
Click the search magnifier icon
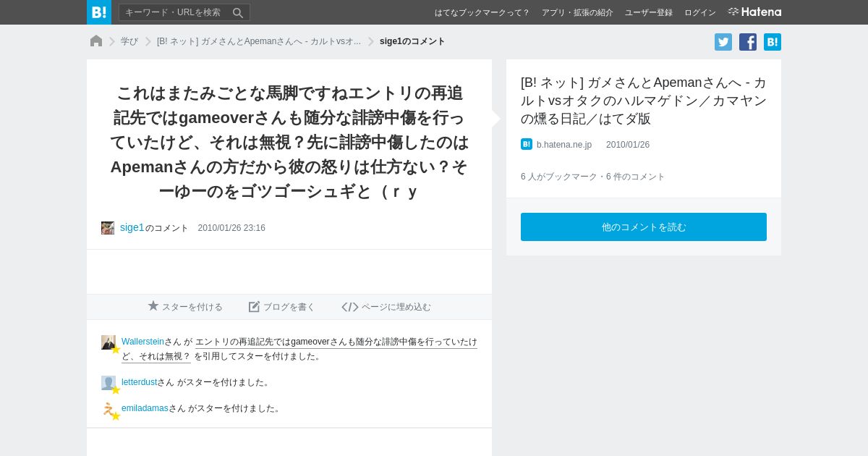click(x=238, y=12)
